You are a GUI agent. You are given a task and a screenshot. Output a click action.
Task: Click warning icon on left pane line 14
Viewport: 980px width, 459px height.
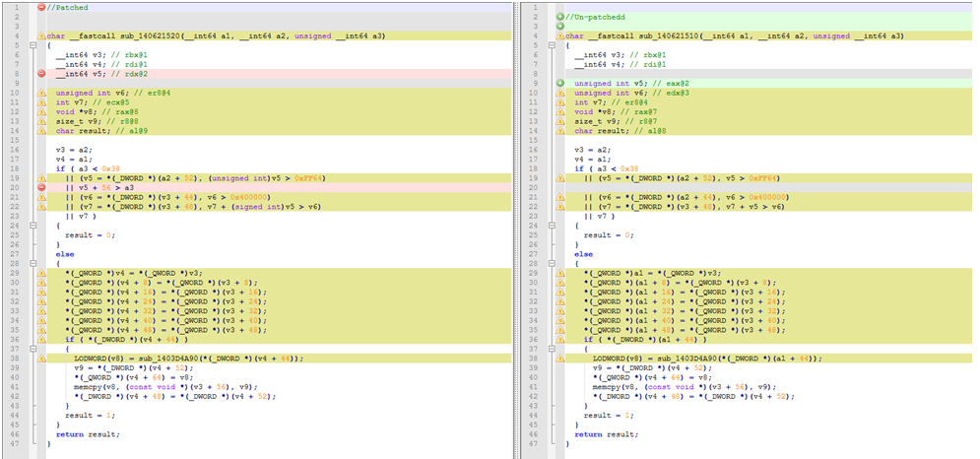[42, 130]
